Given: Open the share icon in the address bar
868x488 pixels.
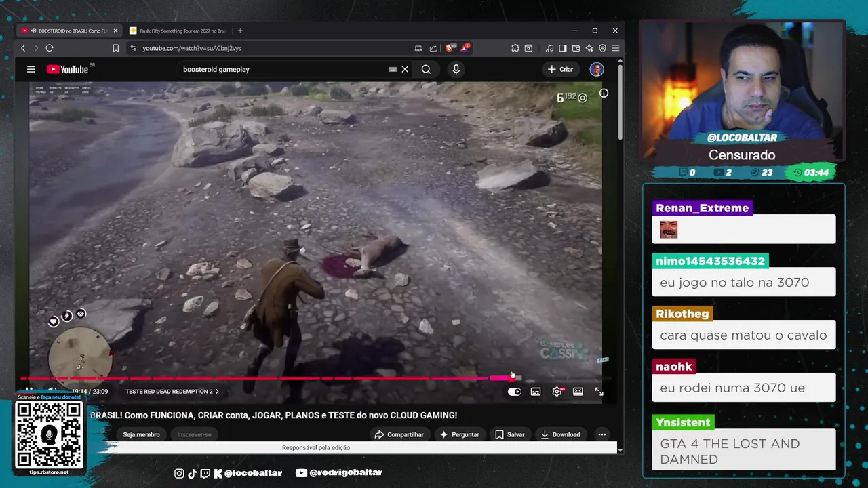Looking at the screenshot, I should [433, 48].
